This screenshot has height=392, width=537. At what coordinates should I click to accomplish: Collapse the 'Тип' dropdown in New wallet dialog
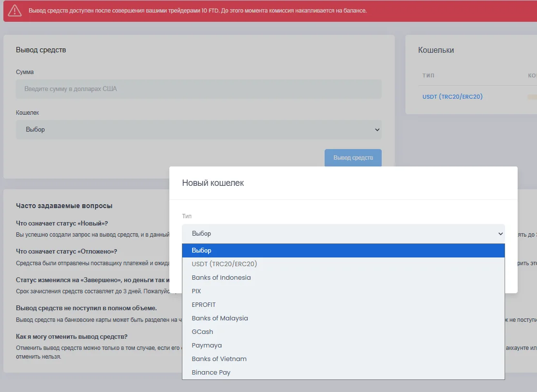343,234
